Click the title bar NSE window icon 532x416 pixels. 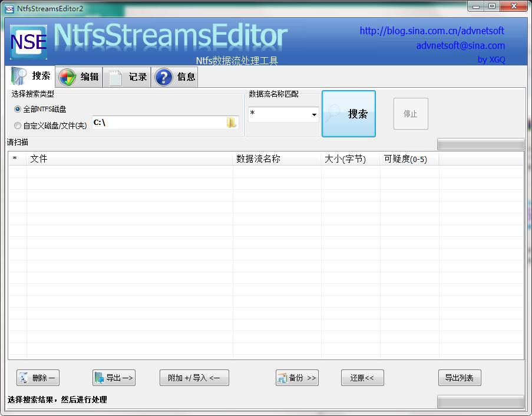tap(9, 8)
